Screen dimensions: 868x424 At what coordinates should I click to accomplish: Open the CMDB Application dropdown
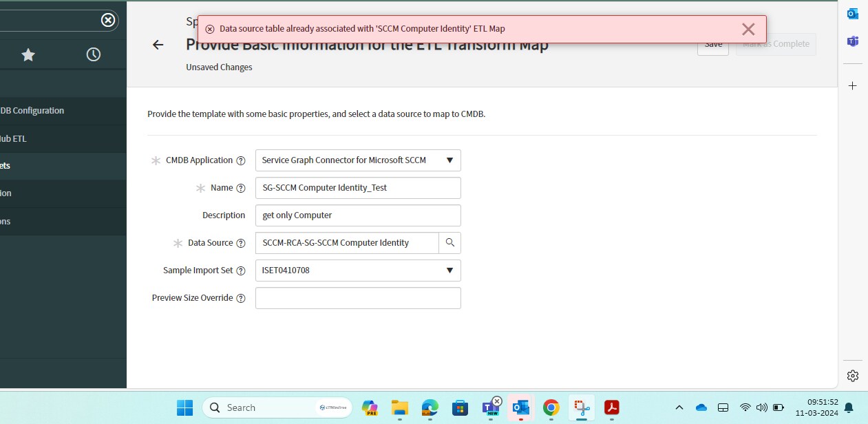tap(358, 160)
